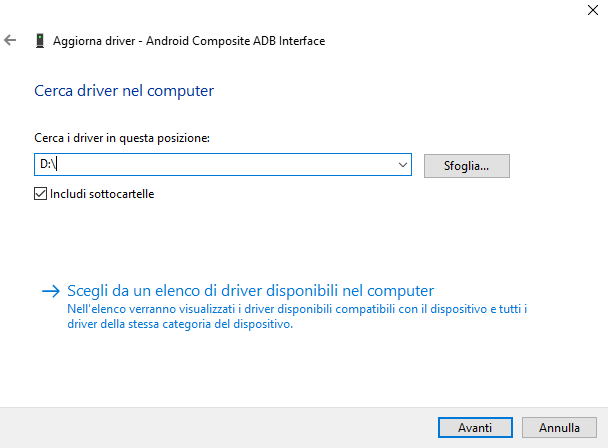Open Scegli da un elenco di driver disponibili
This screenshot has height=448, width=608.
pos(250,291)
